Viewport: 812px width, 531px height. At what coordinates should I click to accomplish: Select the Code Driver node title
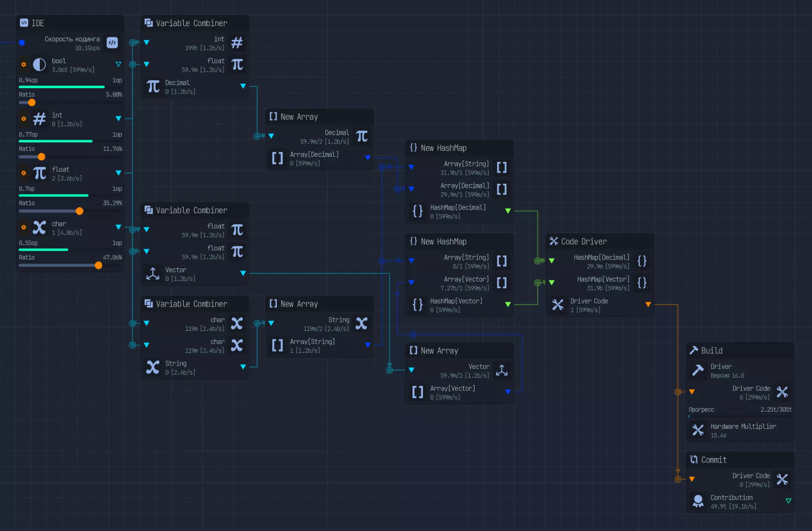[x=584, y=242]
